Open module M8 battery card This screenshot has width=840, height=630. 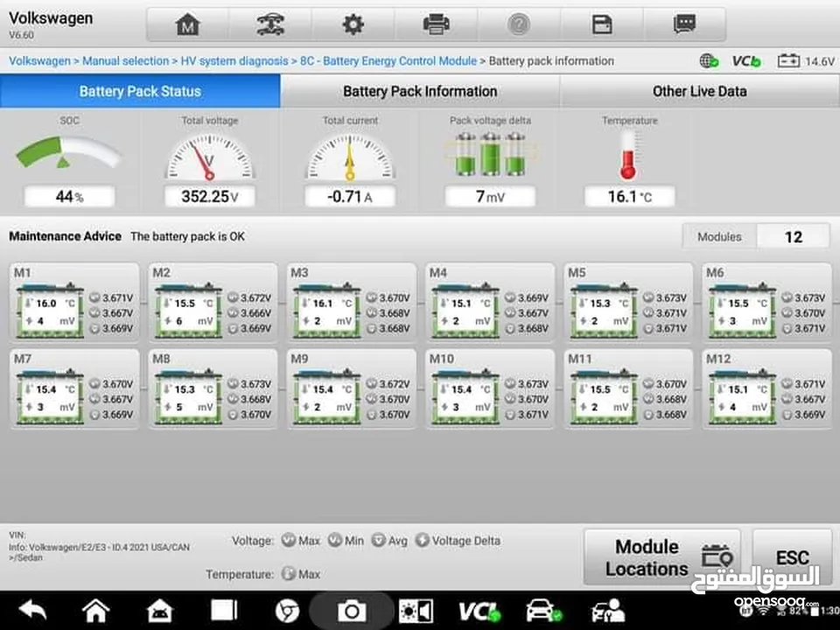point(213,388)
